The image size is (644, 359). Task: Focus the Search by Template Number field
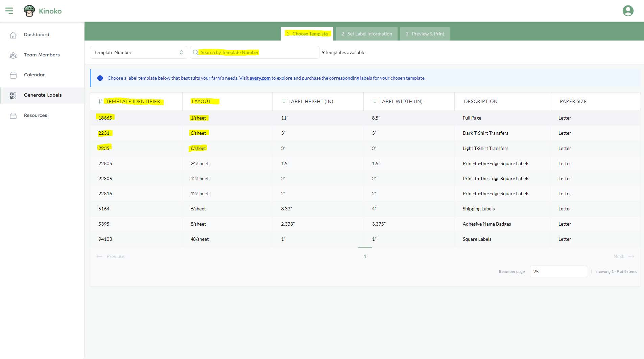(257, 52)
